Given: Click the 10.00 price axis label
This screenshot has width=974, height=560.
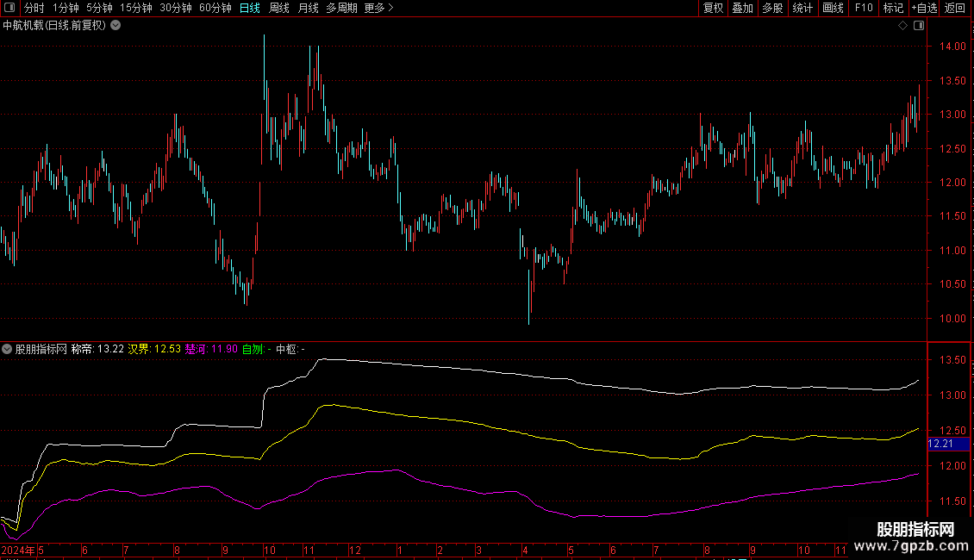Looking at the screenshot, I should (x=952, y=319).
